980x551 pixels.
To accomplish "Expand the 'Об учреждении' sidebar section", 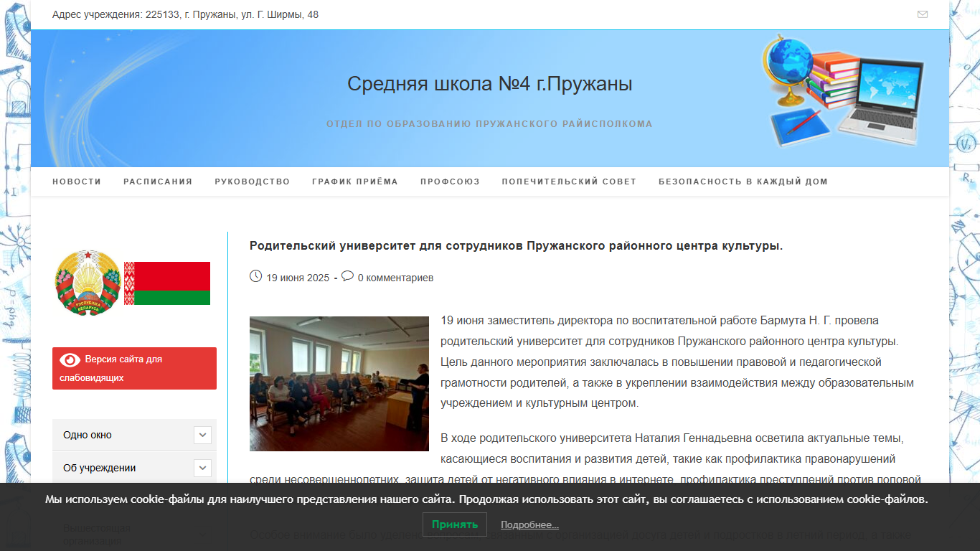I will [202, 468].
